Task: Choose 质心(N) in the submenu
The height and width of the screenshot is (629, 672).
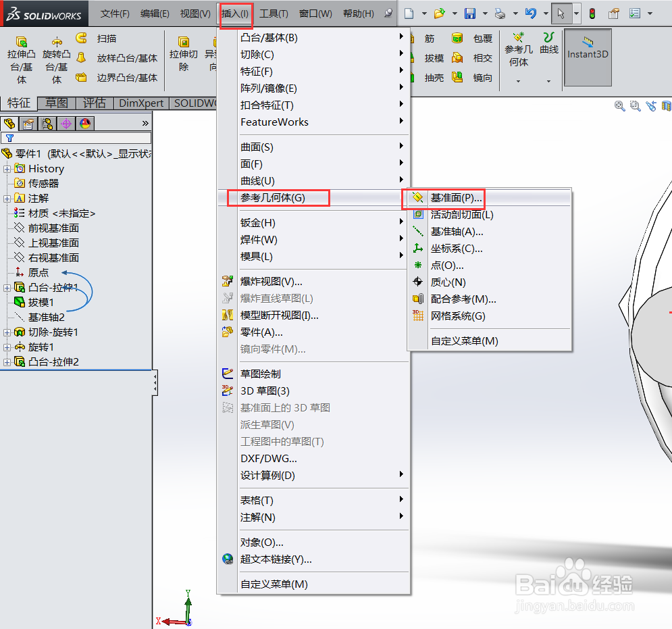Action: pos(489,282)
